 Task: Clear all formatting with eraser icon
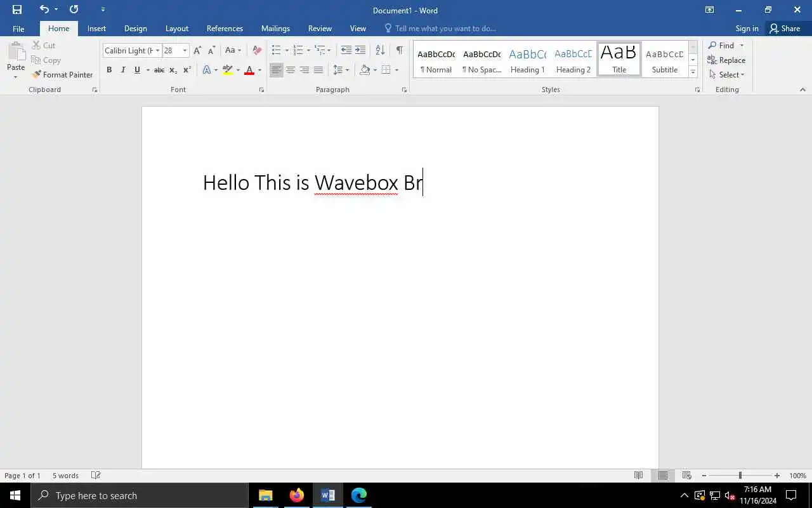257,51
